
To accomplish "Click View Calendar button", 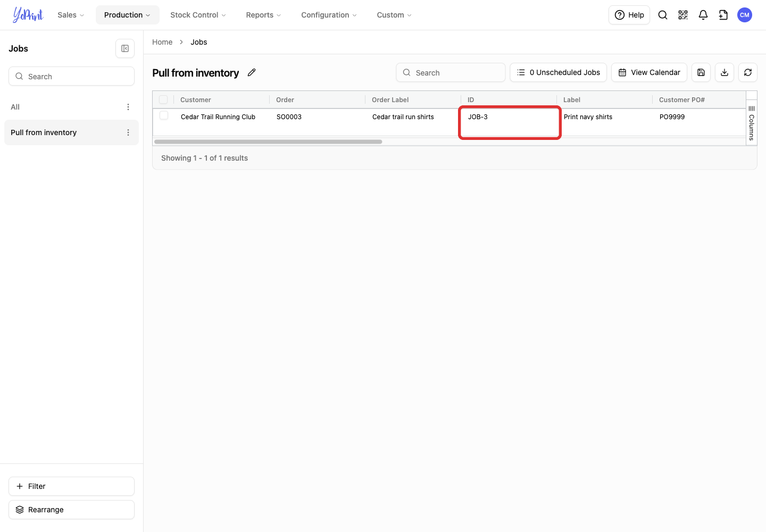I will tap(650, 72).
